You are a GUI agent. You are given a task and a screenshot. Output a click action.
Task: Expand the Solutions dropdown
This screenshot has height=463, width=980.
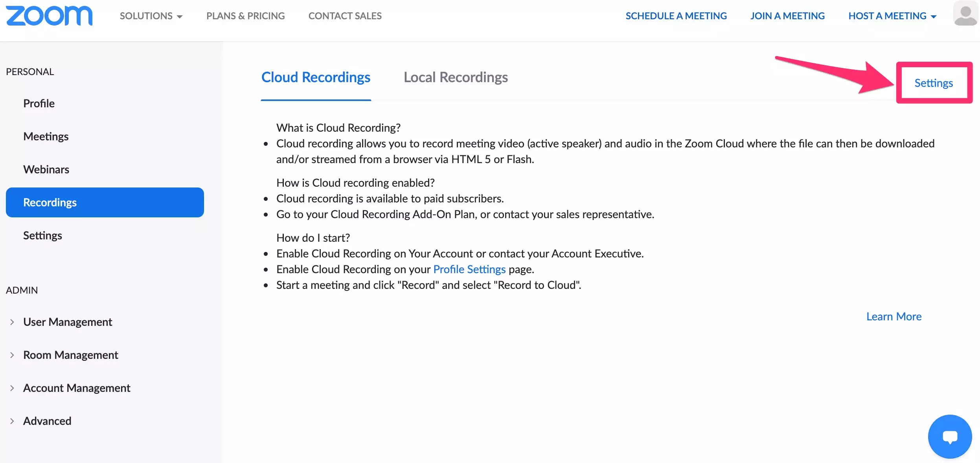[151, 16]
